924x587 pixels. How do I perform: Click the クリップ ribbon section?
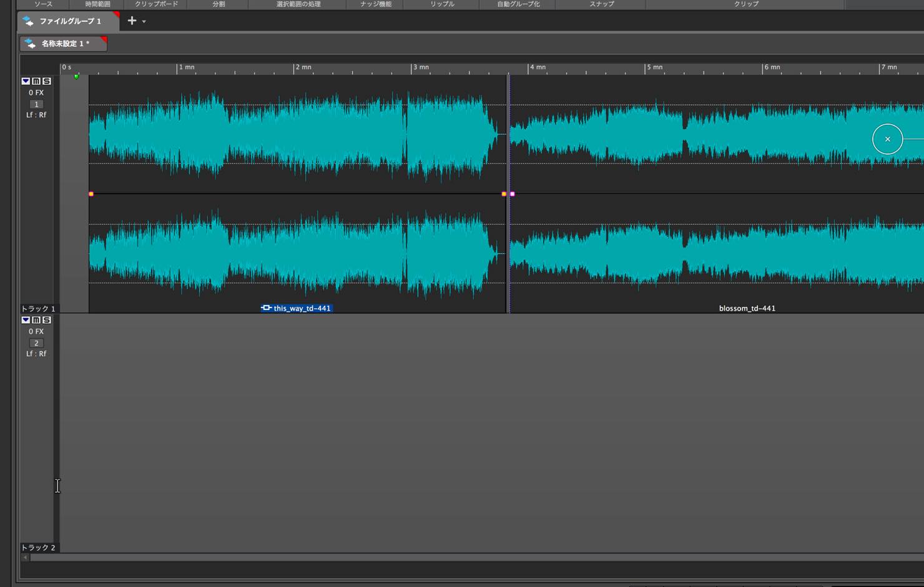[746, 4]
